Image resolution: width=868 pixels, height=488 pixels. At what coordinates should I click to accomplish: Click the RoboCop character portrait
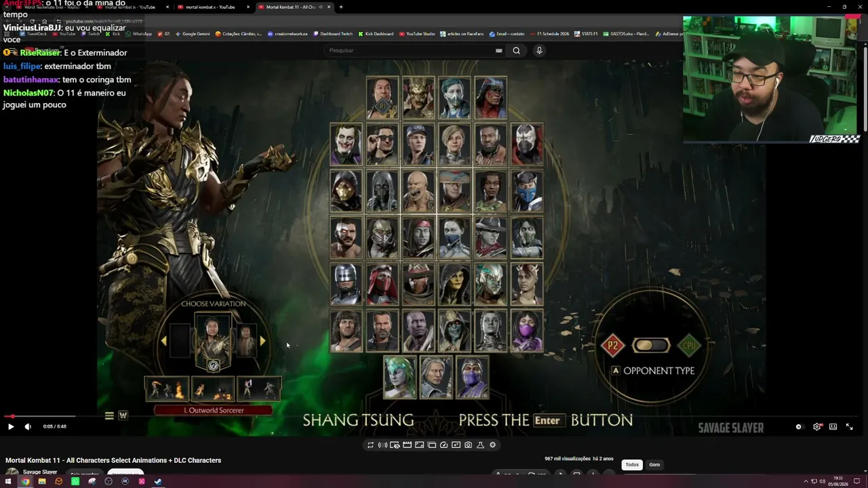pos(346,284)
